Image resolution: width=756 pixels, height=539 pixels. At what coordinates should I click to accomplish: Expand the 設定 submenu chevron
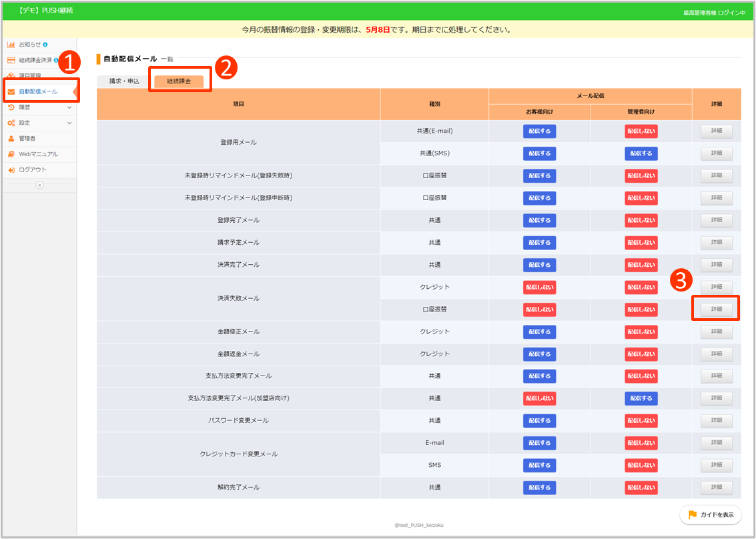69,123
